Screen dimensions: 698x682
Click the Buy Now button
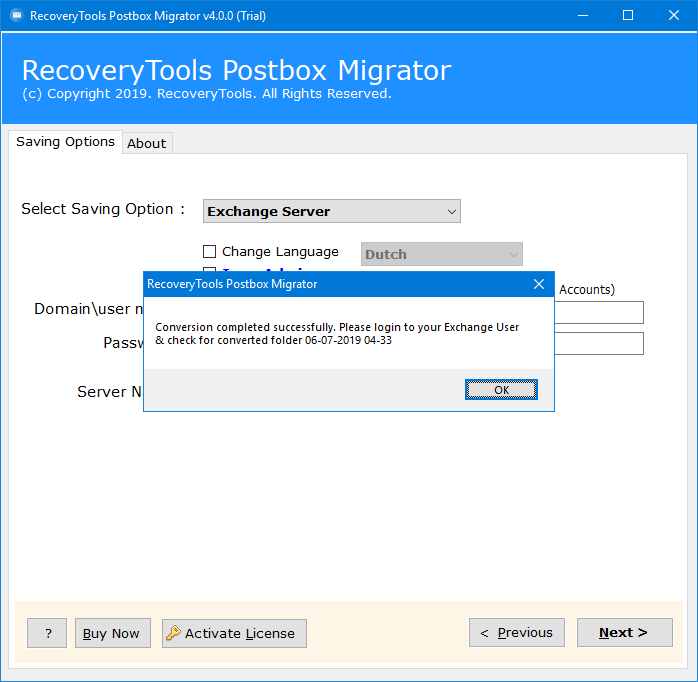click(113, 633)
